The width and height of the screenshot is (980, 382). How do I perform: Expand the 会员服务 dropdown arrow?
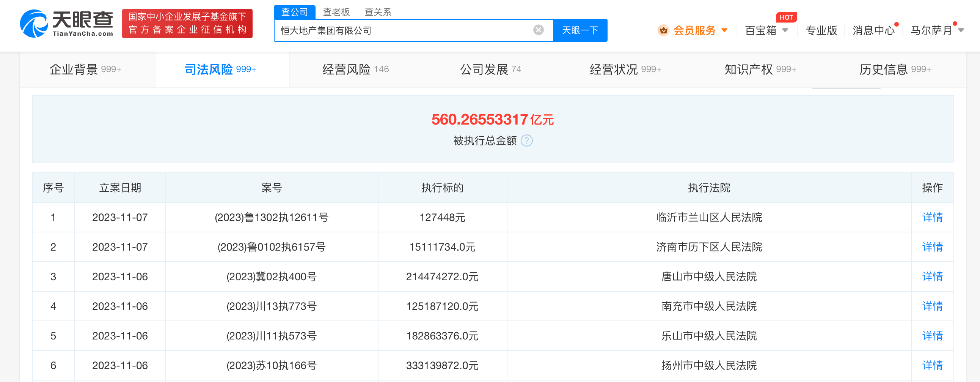pyautogui.click(x=724, y=30)
